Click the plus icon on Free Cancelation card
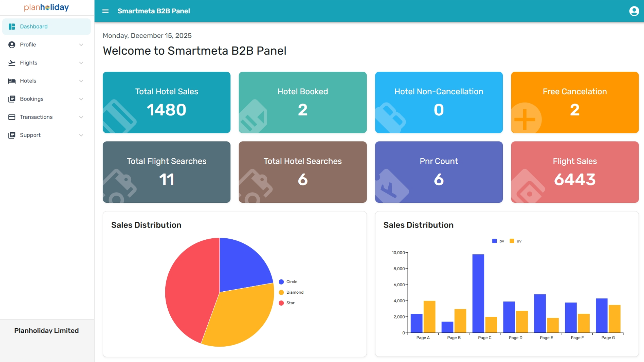 tap(525, 119)
